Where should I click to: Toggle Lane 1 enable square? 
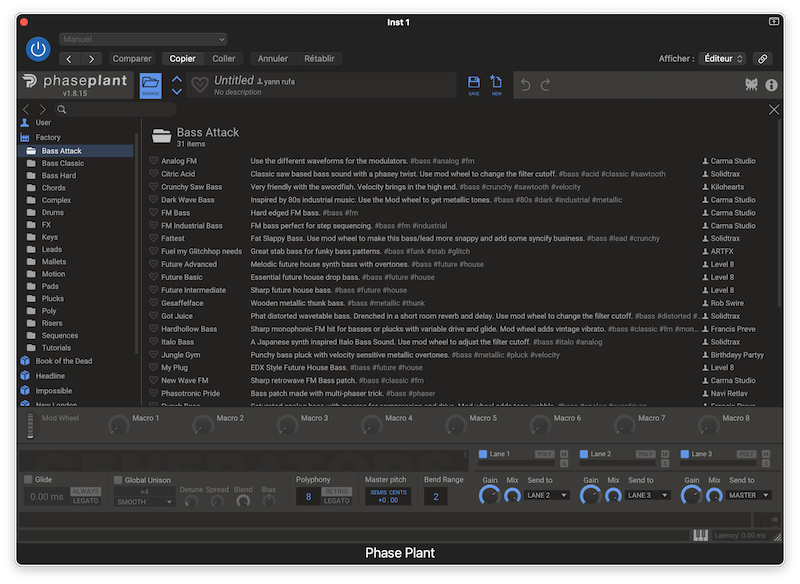[x=483, y=453]
